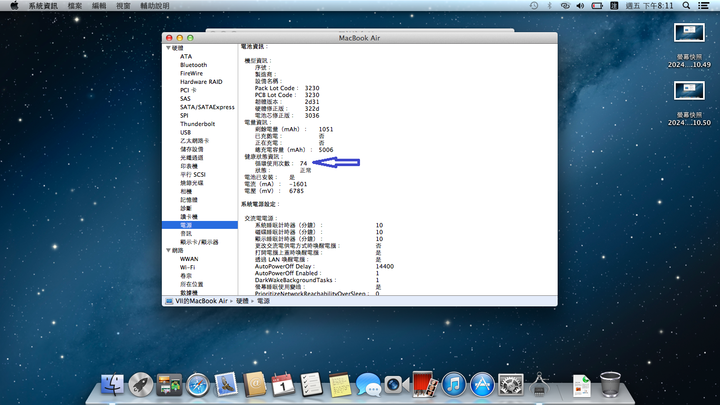
Task: Launch FaceTime camera icon in Dock
Action: [x=396, y=385]
